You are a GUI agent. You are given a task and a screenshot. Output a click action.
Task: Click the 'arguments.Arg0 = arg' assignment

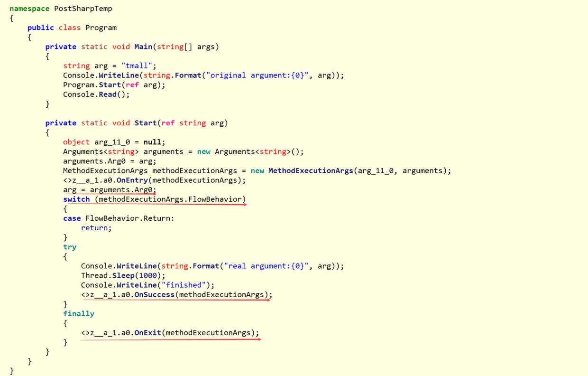(110, 161)
